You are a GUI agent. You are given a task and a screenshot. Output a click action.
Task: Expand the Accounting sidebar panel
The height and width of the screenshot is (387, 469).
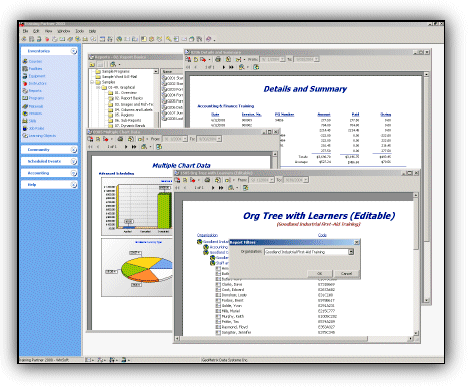pyautogui.click(x=74, y=173)
